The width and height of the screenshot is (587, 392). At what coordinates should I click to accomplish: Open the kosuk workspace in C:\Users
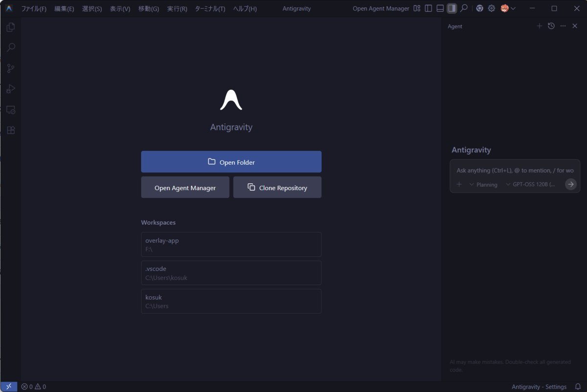pos(231,301)
